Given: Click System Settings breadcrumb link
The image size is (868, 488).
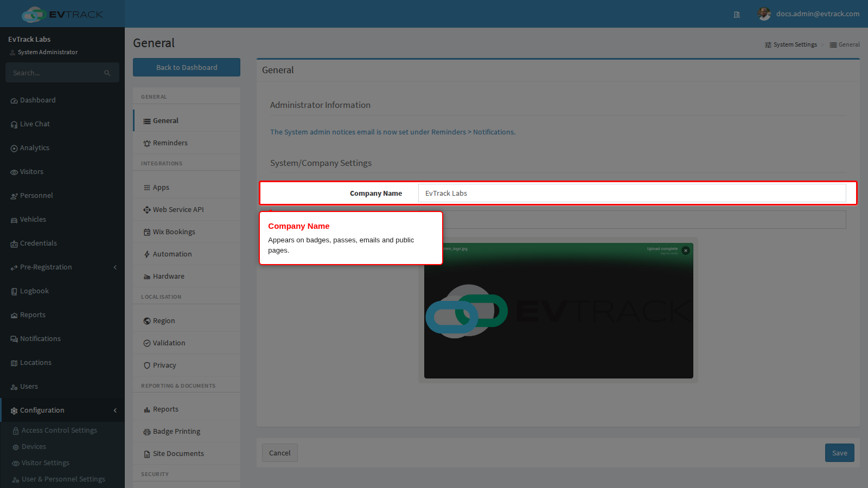Looking at the screenshot, I should [791, 44].
